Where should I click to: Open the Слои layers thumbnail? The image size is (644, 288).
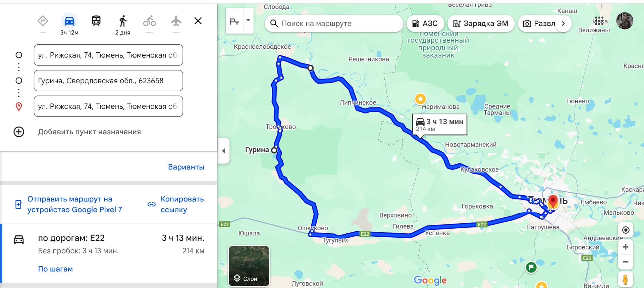(249, 266)
